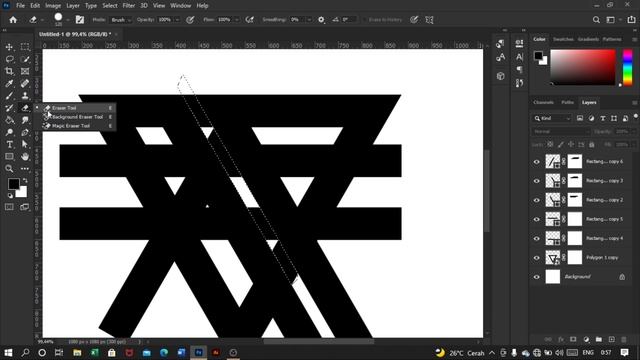Select the Healing Brush tool

pos(25,84)
